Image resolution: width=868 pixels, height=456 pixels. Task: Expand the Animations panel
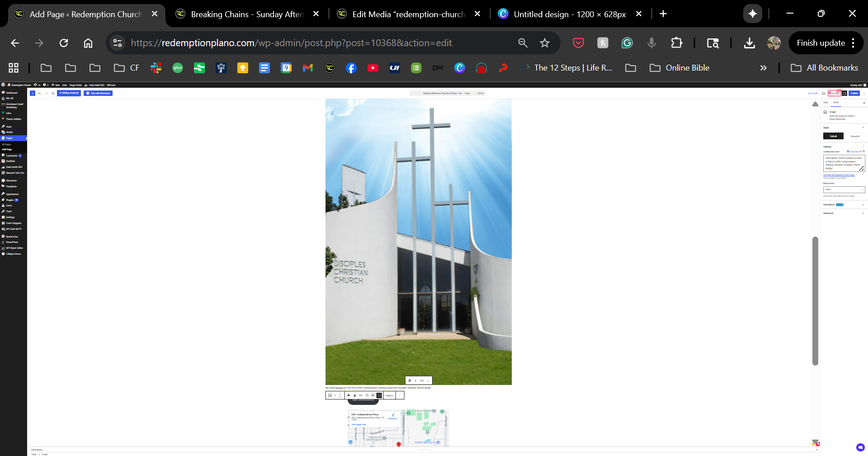coord(844,204)
